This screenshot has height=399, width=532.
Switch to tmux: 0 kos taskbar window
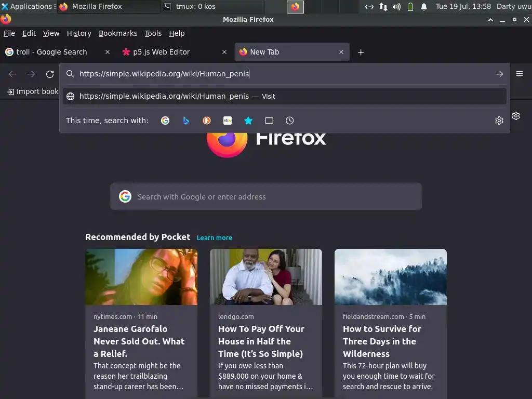pyautogui.click(x=212, y=6)
